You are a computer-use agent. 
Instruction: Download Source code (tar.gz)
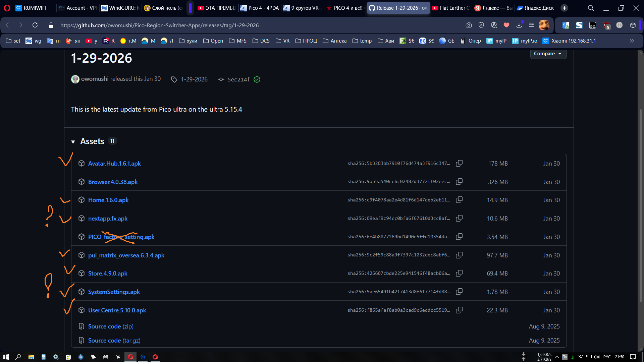click(x=114, y=341)
